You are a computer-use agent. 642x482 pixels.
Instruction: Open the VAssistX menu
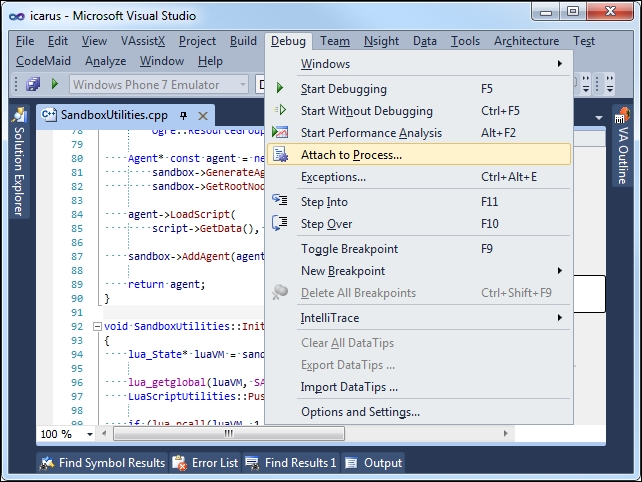pos(143,41)
